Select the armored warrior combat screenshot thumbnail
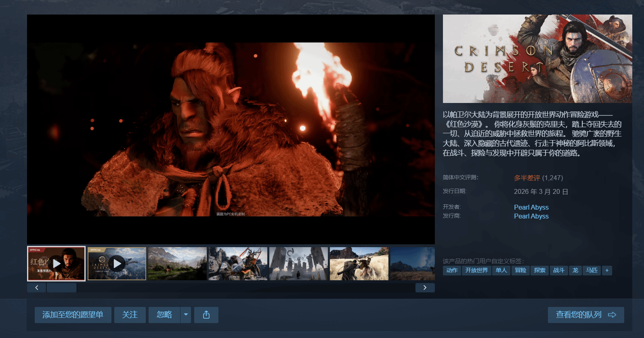This screenshot has width=644, height=338. pos(238,264)
